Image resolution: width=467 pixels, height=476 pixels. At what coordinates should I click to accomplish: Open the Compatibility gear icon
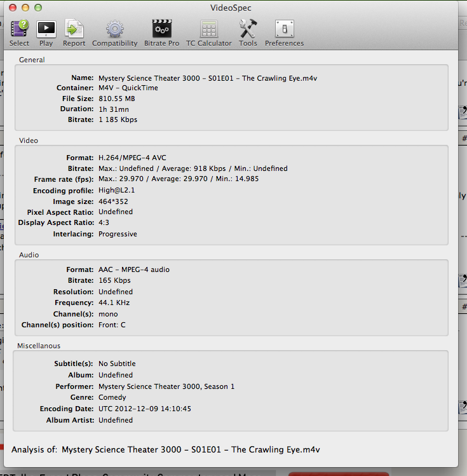tap(115, 29)
